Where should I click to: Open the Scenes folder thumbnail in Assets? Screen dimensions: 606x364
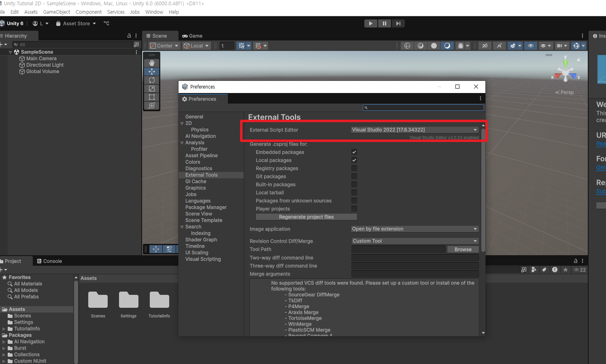(98, 301)
